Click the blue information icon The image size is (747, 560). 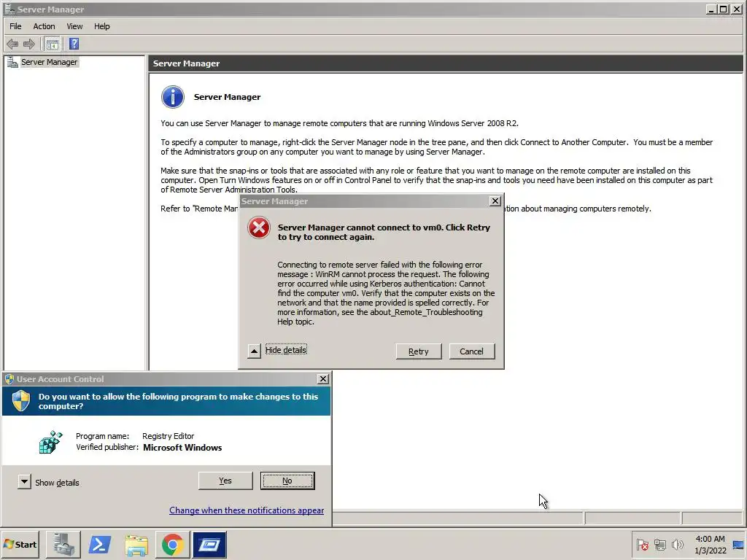[x=172, y=97]
